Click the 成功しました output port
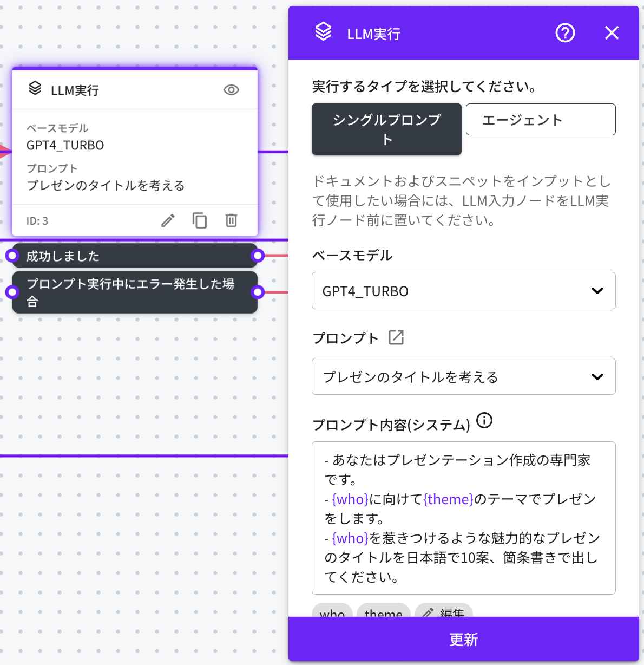This screenshot has height=665, width=644. [258, 256]
